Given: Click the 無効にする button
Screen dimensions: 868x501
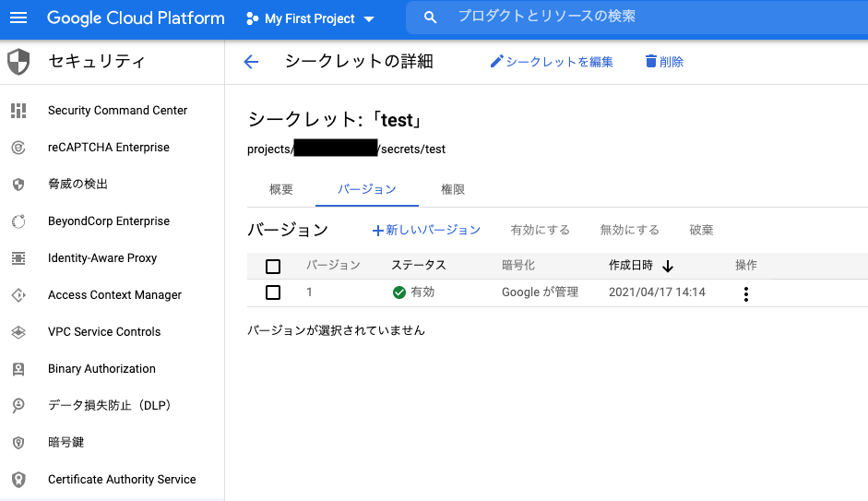Looking at the screenshot, I should tap(629, 230).
